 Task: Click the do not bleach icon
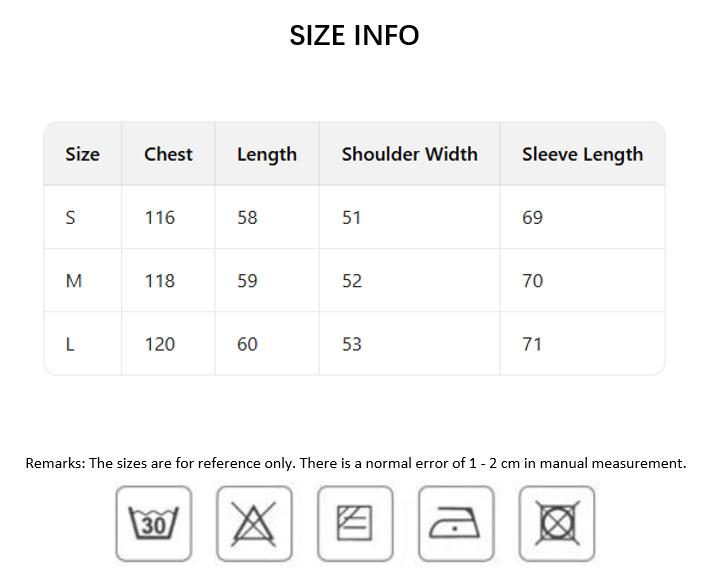[x=254, y=523]
